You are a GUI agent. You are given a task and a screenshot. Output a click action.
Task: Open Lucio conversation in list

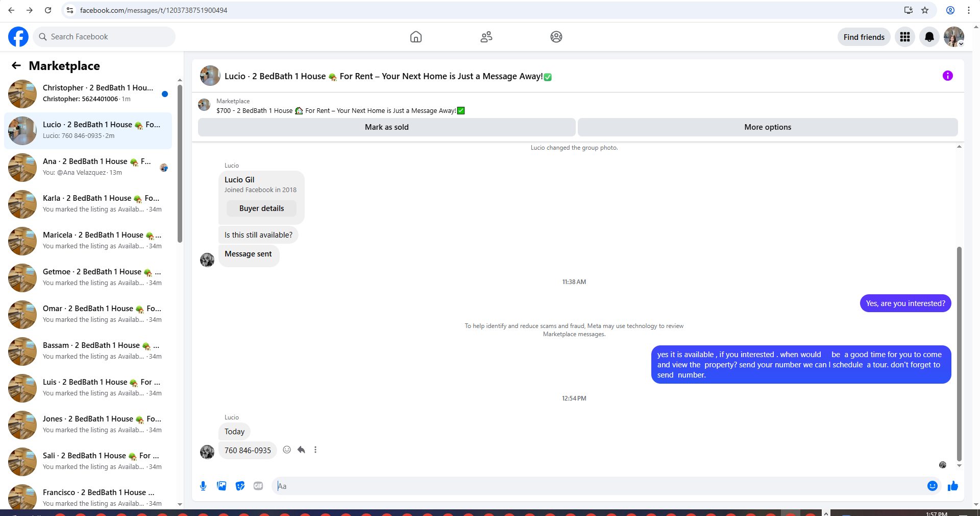click(88, 131)
